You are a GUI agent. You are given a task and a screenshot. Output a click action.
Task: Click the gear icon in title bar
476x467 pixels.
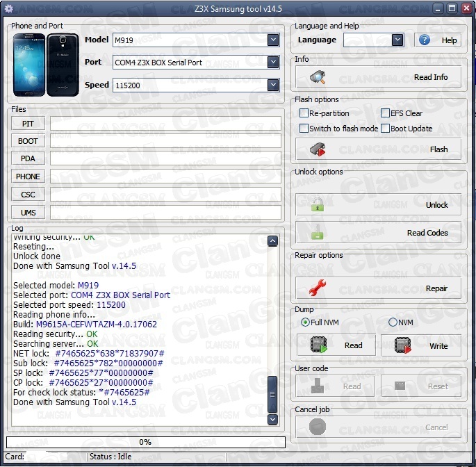[8, 8]
